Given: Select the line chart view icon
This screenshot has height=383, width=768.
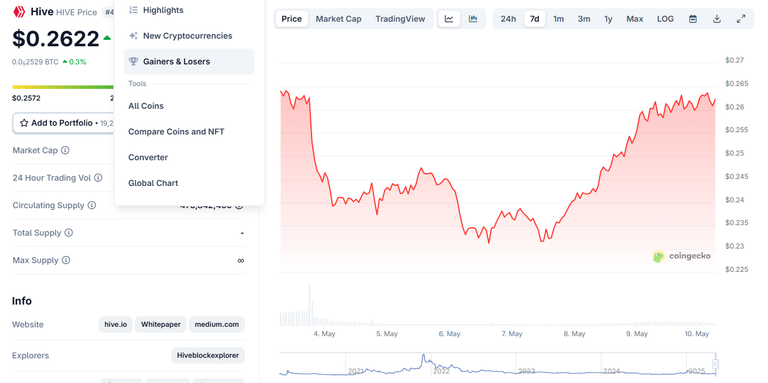Looking at the screenshot, I should (449, 19).
